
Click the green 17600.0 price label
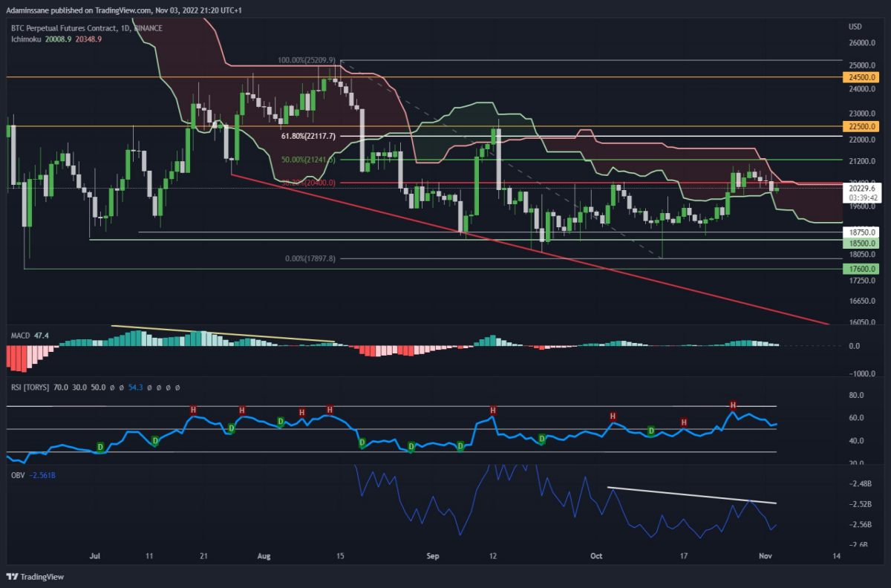click(861, 269)
